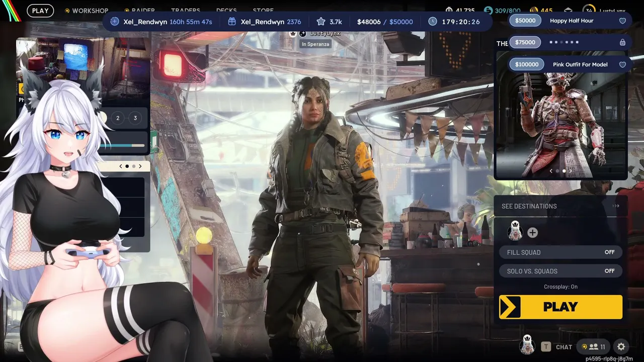The image size is (644, 362).
Task: Click the Crossplay: On text
Action: coord(560,287)
